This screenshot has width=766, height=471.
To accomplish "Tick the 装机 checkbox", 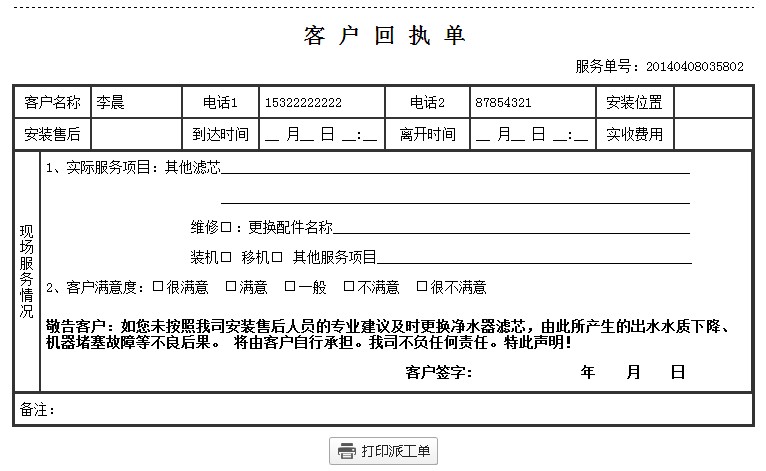I will (225, 257).
